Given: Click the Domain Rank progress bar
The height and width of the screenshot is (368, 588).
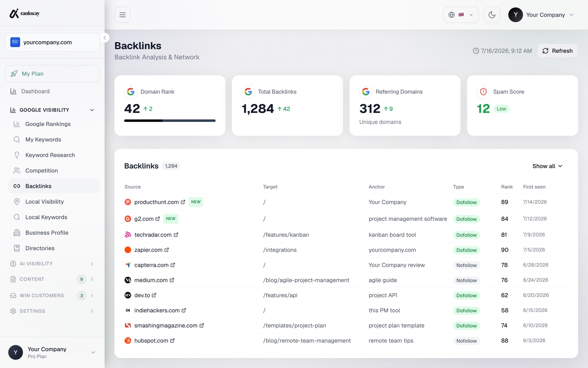Looking at the screenshot, I should tap(170, 120).
